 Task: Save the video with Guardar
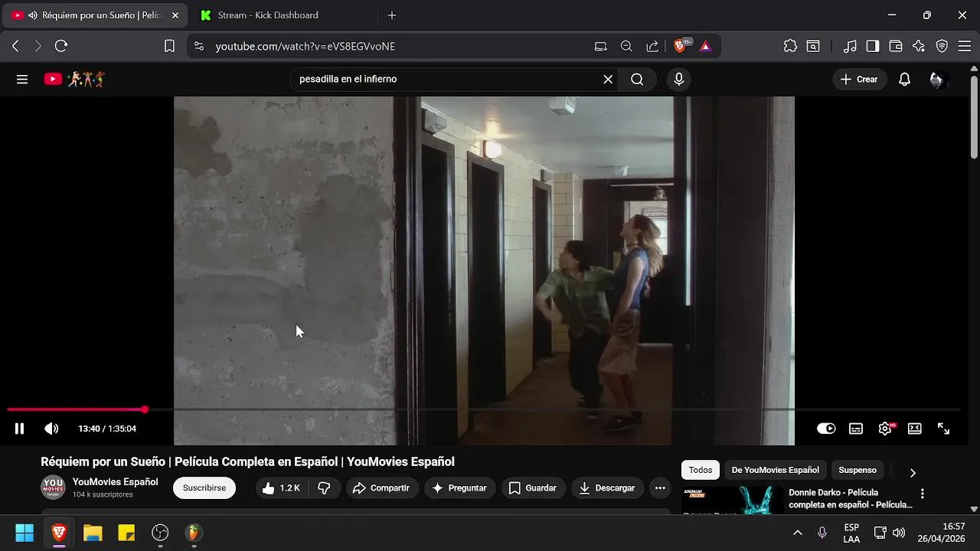pyautogui.click(x=533, y=487)
